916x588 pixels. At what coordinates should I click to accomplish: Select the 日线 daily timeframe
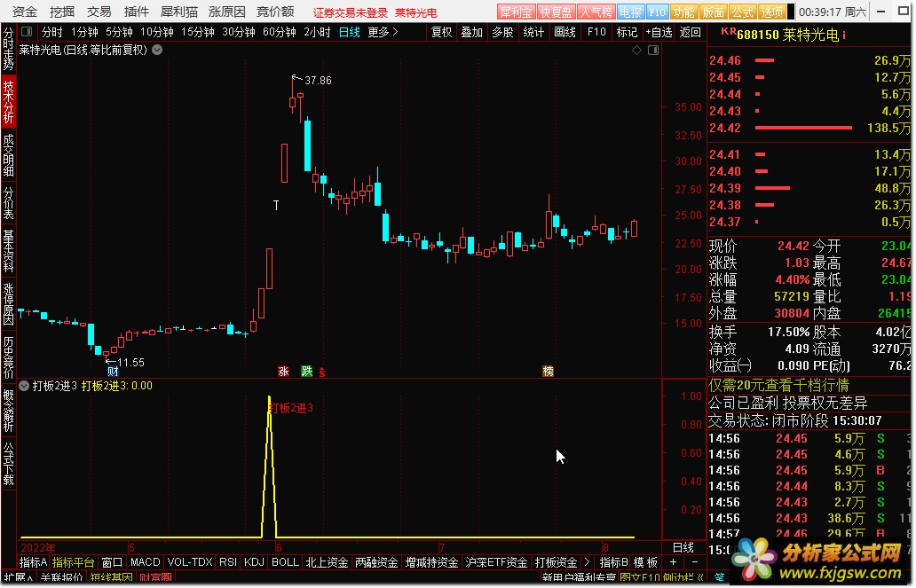(350, 32)
